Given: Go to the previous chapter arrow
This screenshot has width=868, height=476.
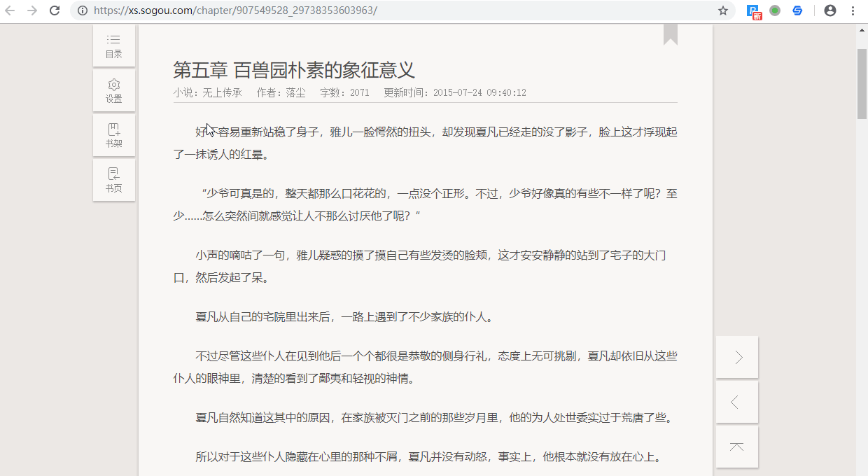Looking at the screenshot, I should click(737, 402).
